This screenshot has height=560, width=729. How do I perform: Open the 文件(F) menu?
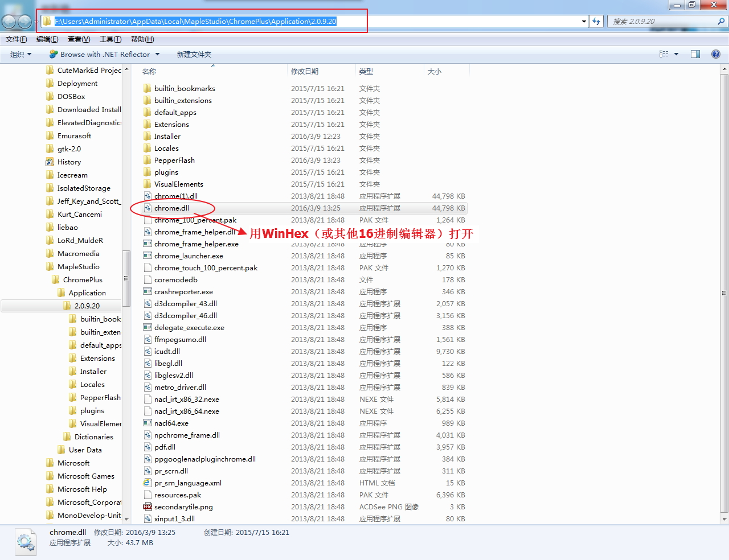point(17,39)
